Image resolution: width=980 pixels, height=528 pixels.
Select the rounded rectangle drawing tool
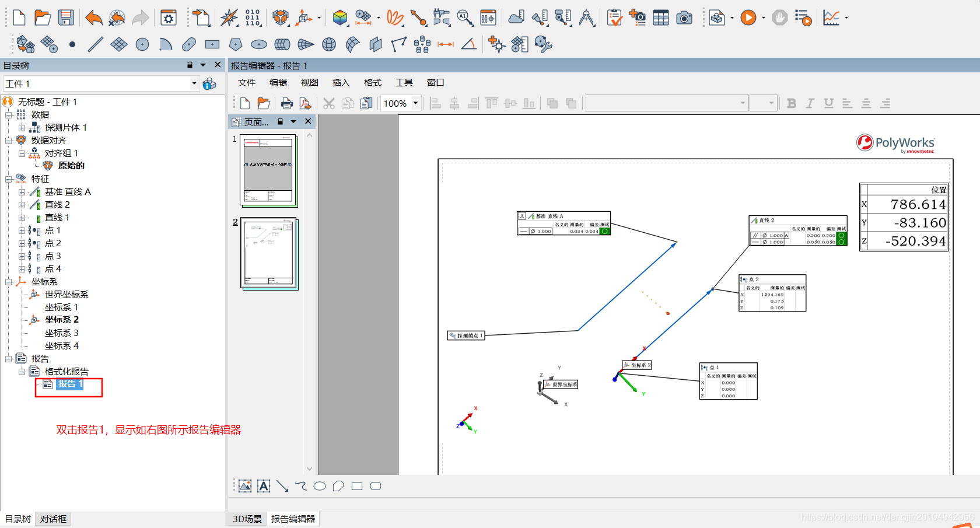coord(376,486)
